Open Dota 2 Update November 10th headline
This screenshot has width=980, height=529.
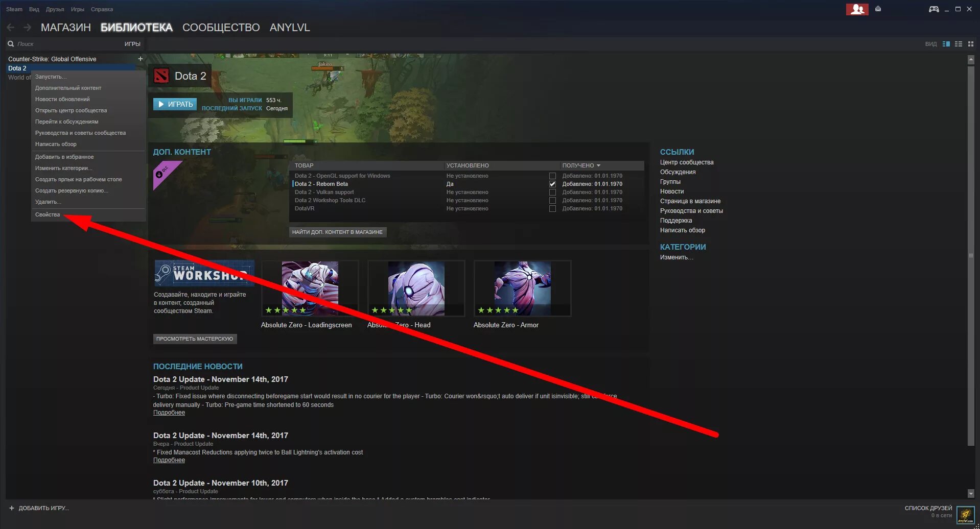[x=221, y=483]
